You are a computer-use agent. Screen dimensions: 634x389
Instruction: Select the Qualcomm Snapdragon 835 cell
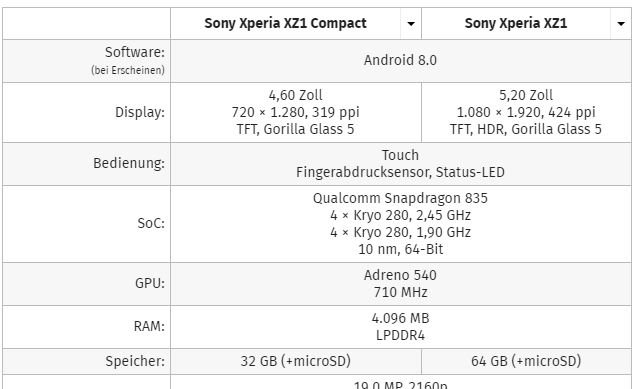[x=401, y=224]
